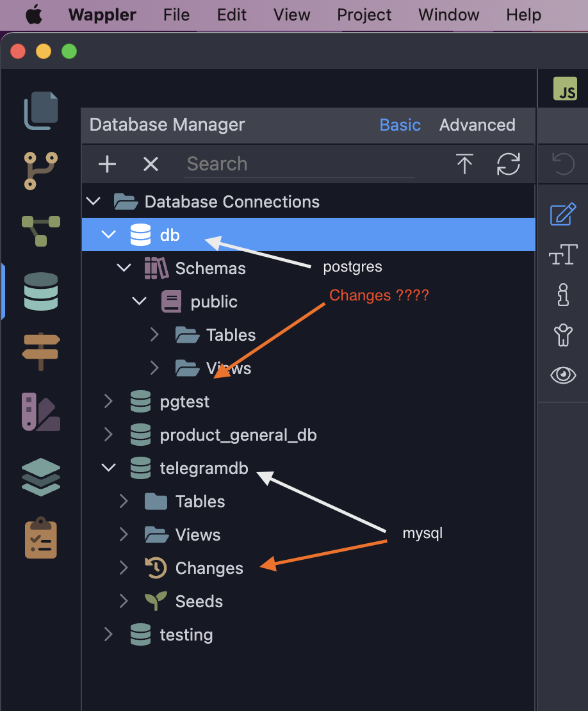Click the refresh database connections icon
The width and height of the screenshot is (588, 711).
508,164
